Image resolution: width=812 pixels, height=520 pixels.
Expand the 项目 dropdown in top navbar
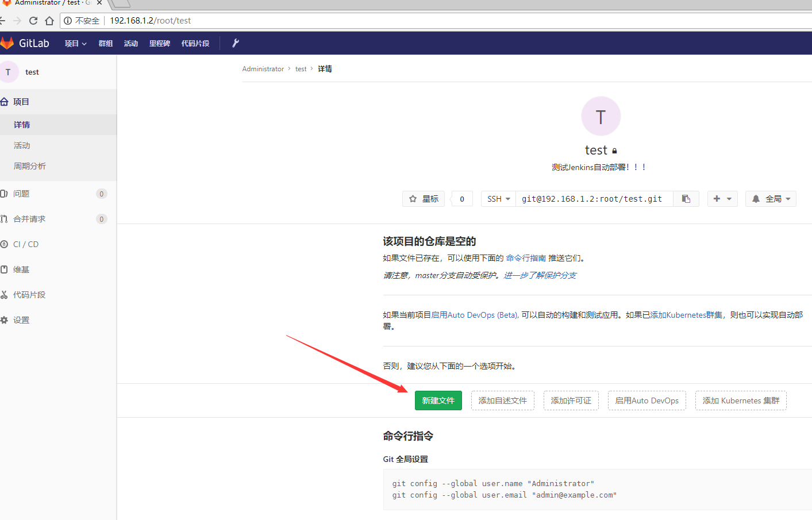pyautogui.click(x=75, y=43)
